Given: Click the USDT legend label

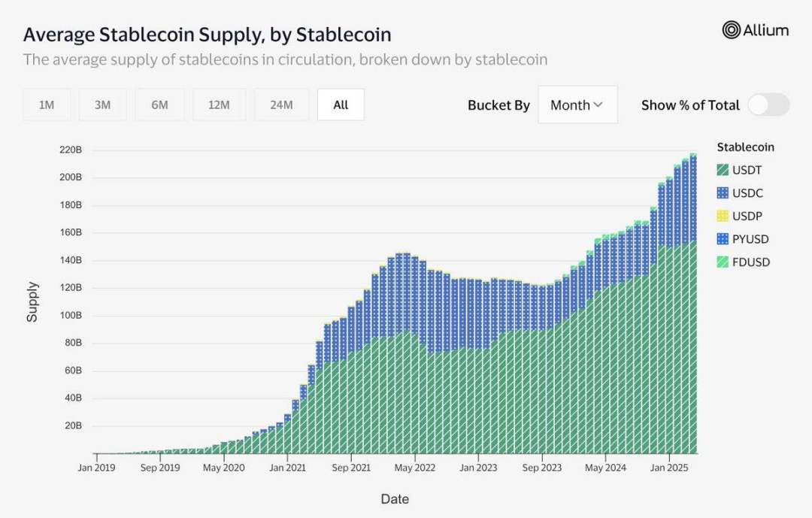Looking at the screenshot, I should (747, 171).
